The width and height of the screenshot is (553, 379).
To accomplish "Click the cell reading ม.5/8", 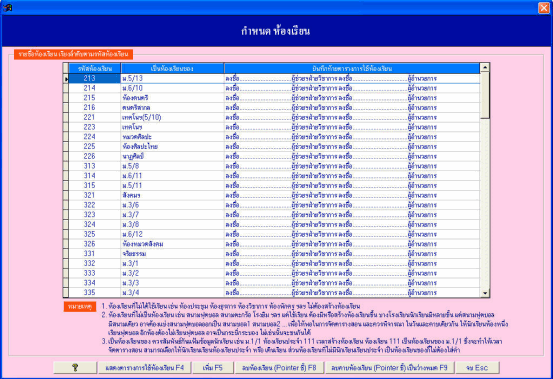I will pos(172,166).
